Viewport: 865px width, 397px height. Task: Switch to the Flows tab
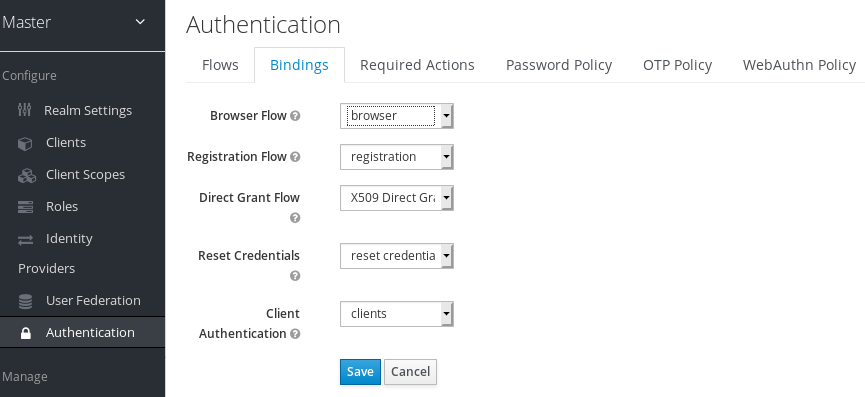click(220, 65)
